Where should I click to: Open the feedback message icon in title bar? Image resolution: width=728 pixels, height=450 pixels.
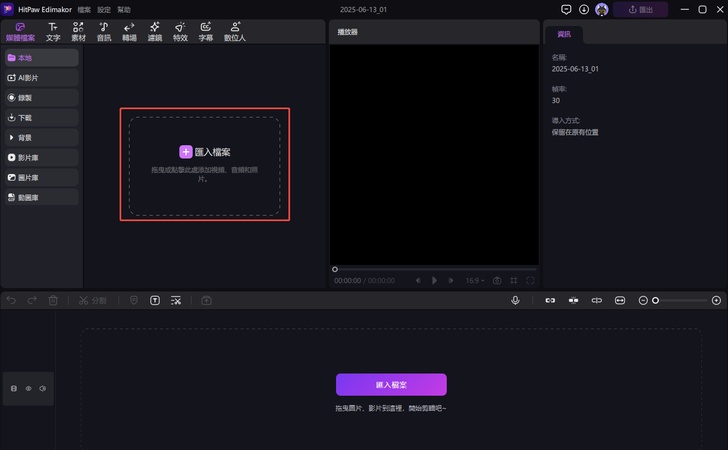coord(566,9)
